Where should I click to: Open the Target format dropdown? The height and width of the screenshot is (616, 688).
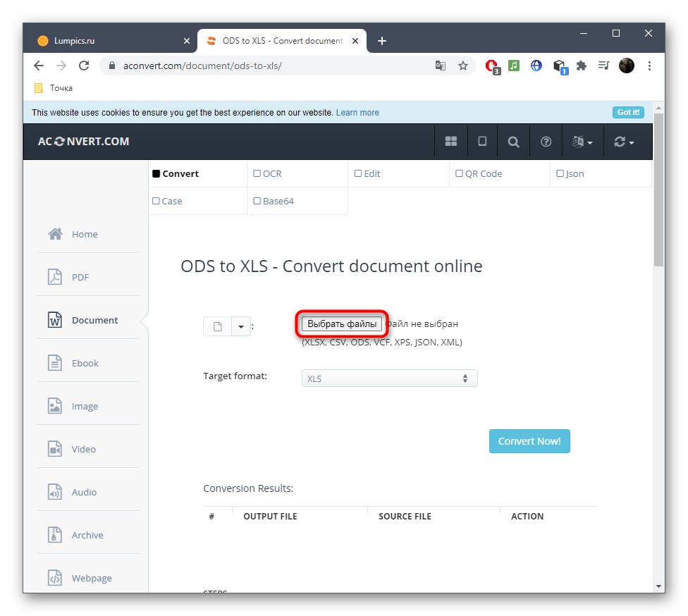389,378
